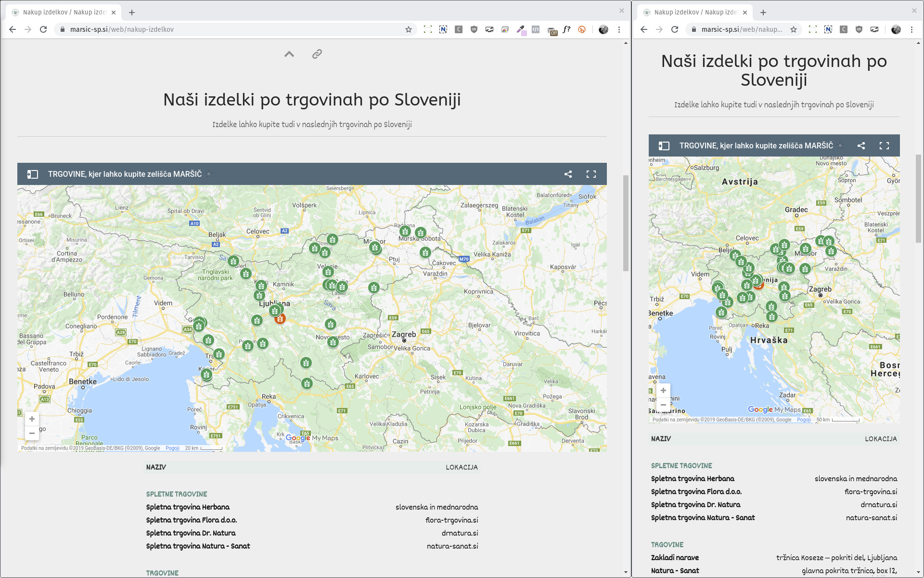Click Pogoji link on left map footer

172,448
